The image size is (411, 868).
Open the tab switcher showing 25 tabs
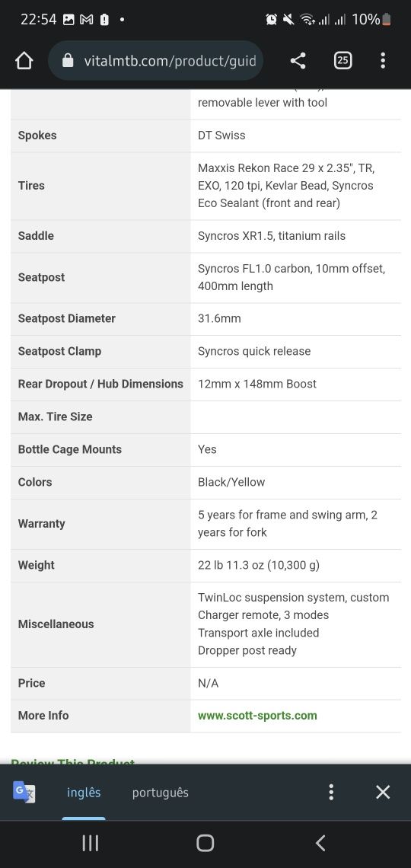343,60
